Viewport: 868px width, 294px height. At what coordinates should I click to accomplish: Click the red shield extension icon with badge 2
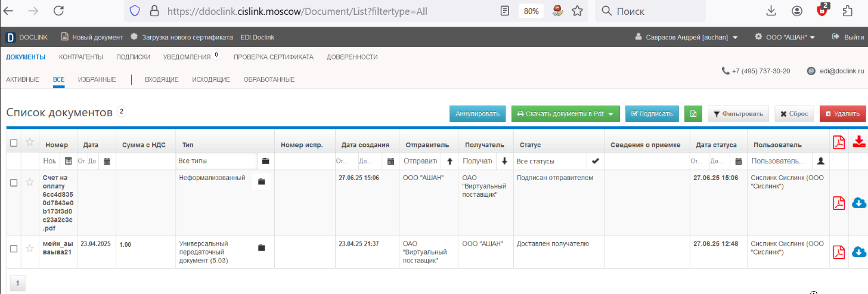click(822, 10)
